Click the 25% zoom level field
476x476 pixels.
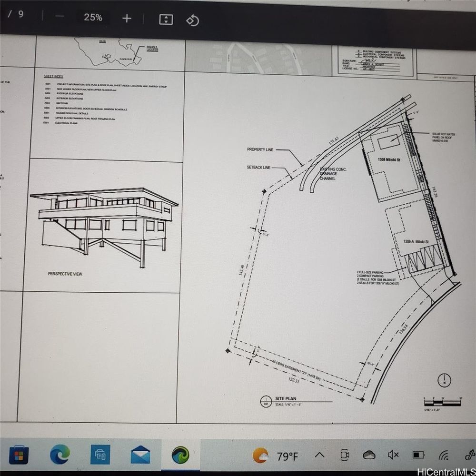pos(93,18)
